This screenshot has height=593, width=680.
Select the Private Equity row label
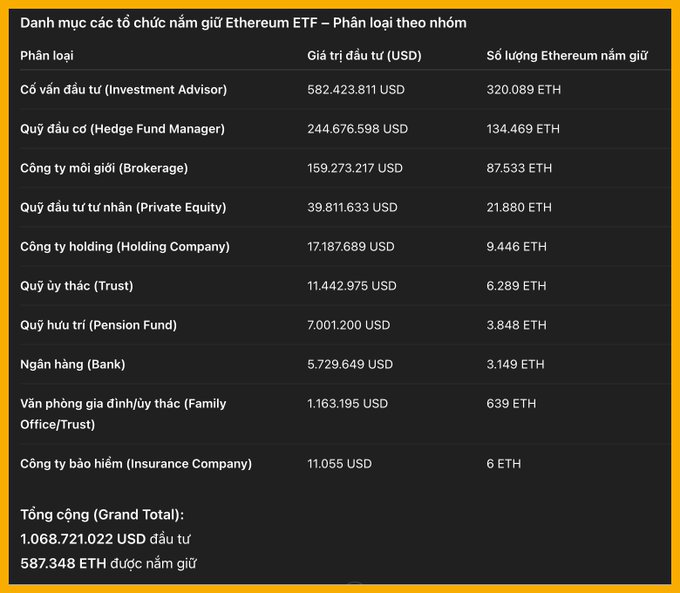123,207
